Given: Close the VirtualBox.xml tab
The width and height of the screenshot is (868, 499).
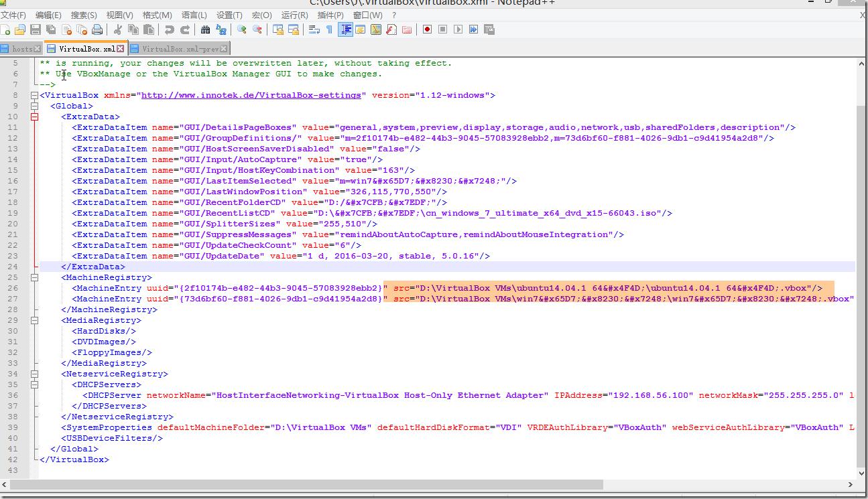Looking at the screenshot, I should click(x=121, y=49).
